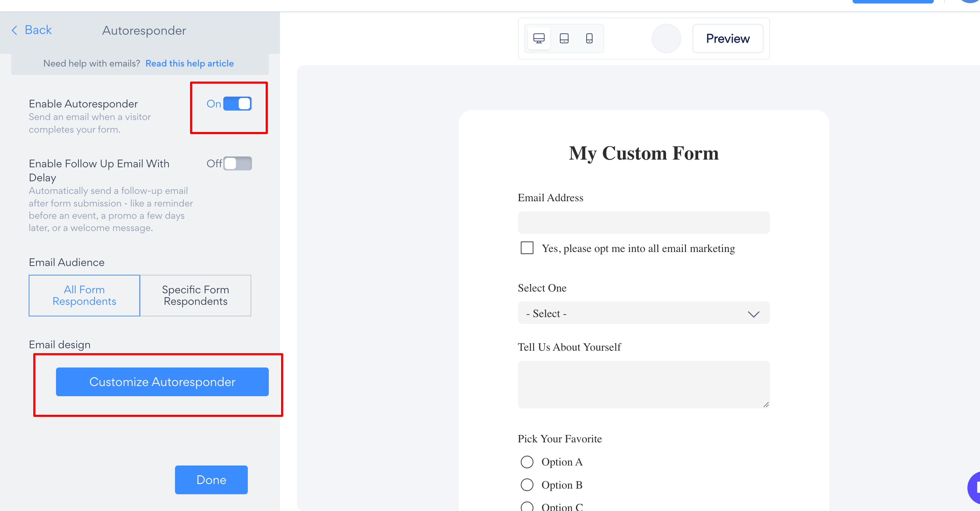
Task: Click the Back arrow chevron
Action: point(14,30)
